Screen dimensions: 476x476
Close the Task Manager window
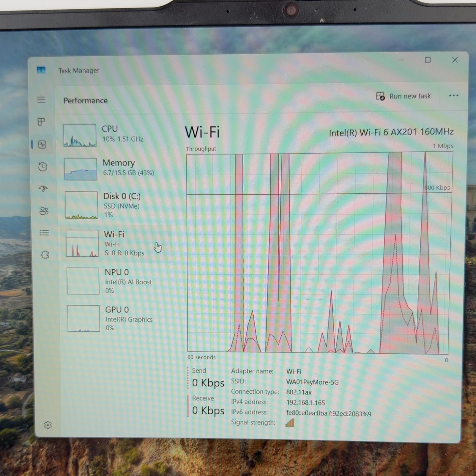pos(455,60)
